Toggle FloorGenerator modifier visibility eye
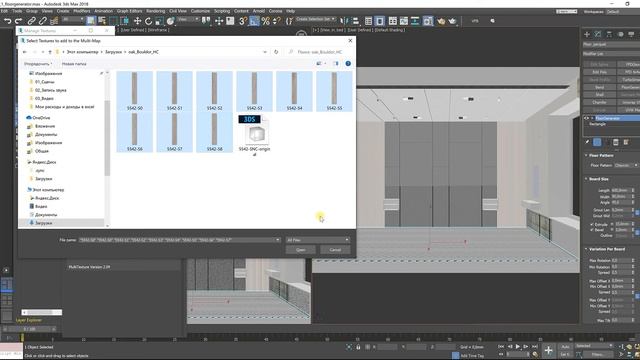Screen dimensions: 640x360 tap(587, 118)
